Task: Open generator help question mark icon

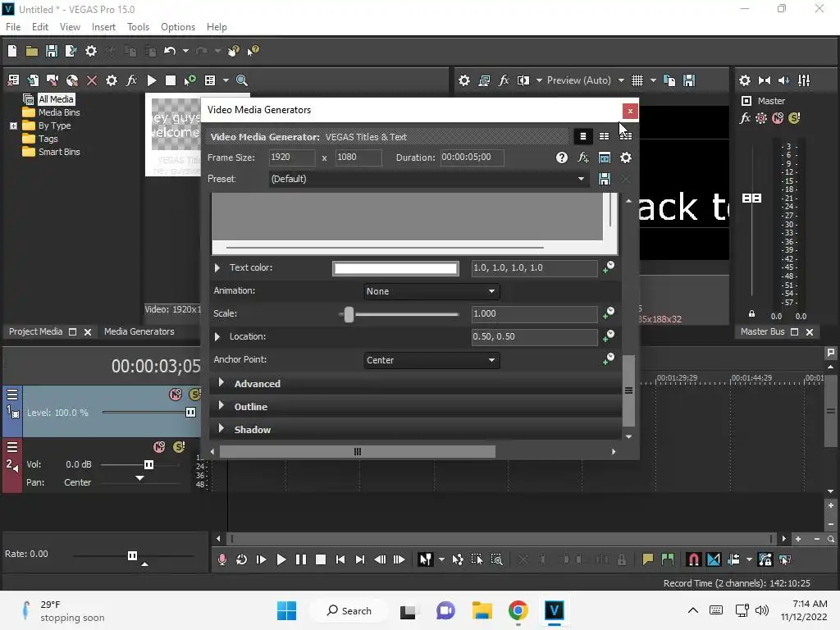Action: click(561, 157)
